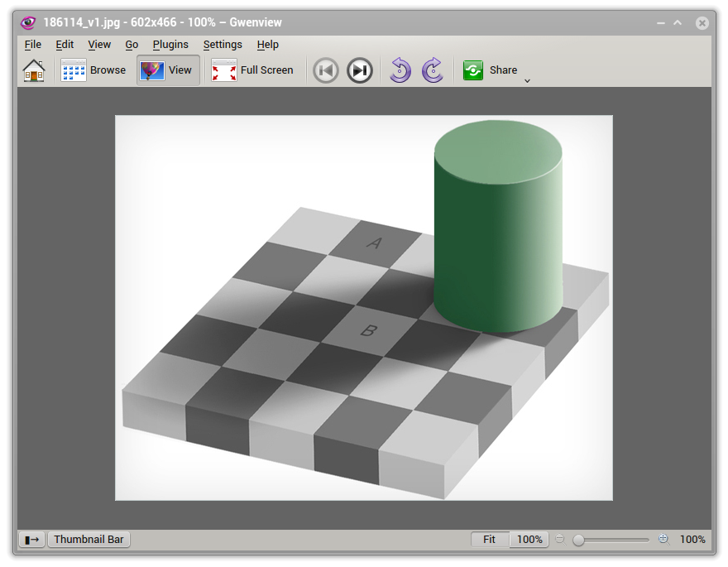Go to the previous image
Image resolution: width=728 pixels, height=567 pixels.
coord(326,70)
